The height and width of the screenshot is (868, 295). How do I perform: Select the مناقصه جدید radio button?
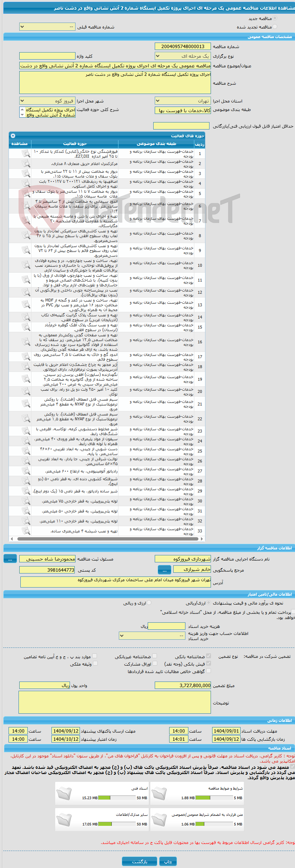point(275,18)
